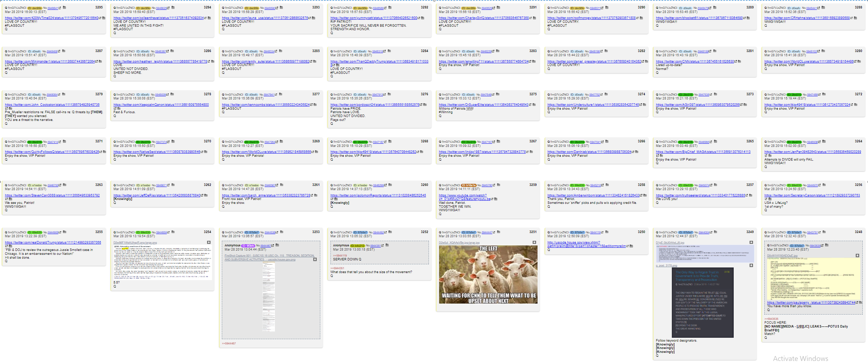Open the KeepcalmQanon Twitter status link

161,105
